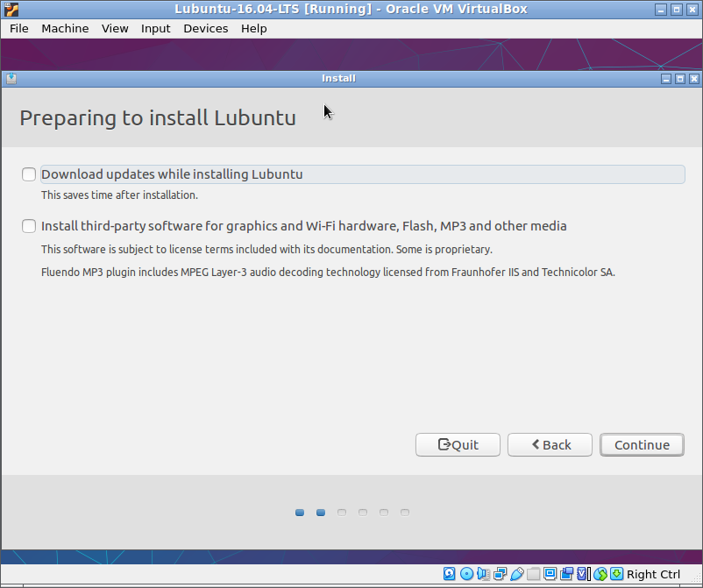Image resolution: width=703 pixels, height=588 pixels.
Task: Click Continue to proceed with install
Action: tap(642, 444)
